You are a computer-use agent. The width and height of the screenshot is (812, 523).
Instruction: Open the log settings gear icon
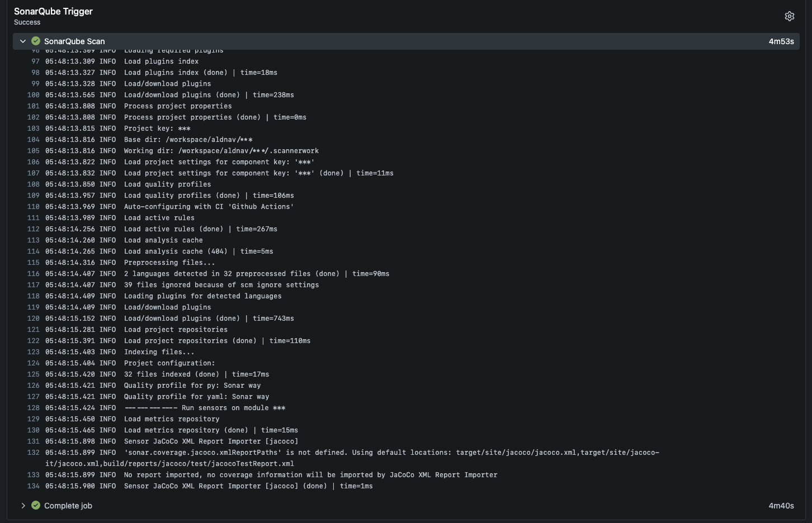click(789, 16)
